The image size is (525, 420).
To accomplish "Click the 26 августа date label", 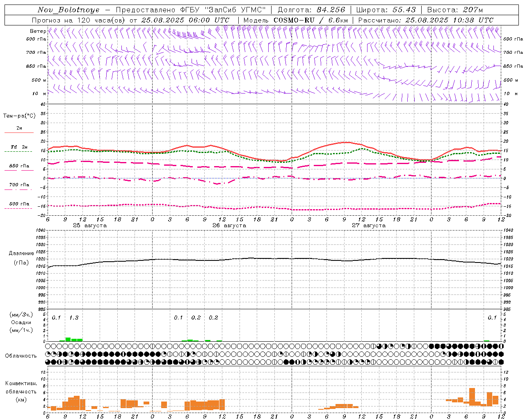I will [229, 226].
